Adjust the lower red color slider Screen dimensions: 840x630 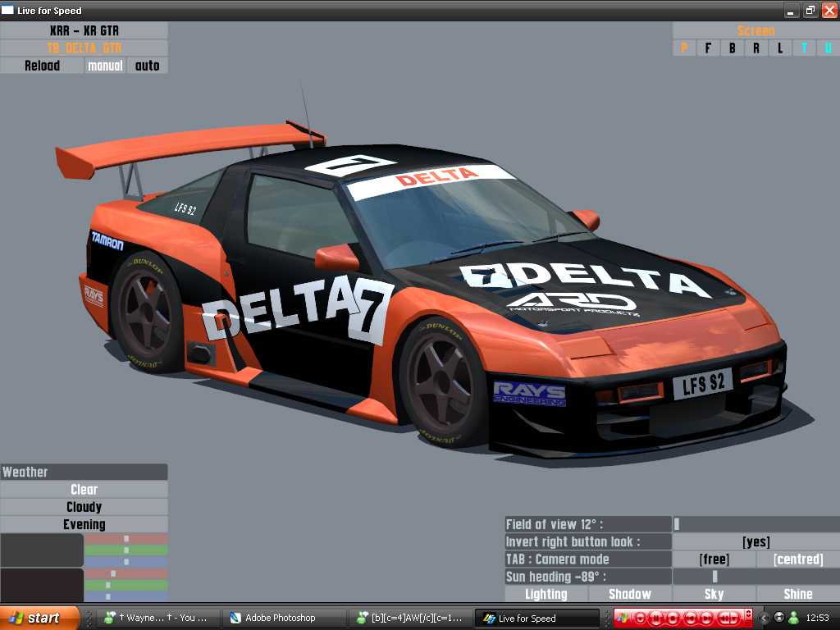pyautogui.click(x=126, y=573)
